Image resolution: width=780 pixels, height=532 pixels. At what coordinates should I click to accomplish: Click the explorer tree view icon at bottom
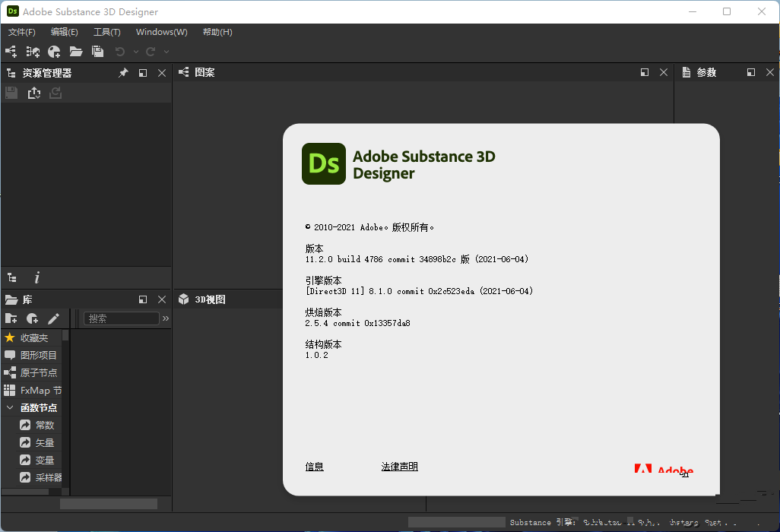click(12, 278)
